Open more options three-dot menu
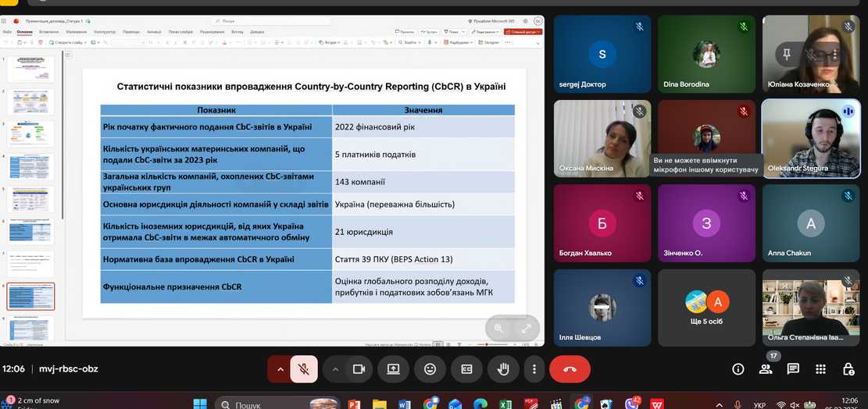 tap(534, 369)
